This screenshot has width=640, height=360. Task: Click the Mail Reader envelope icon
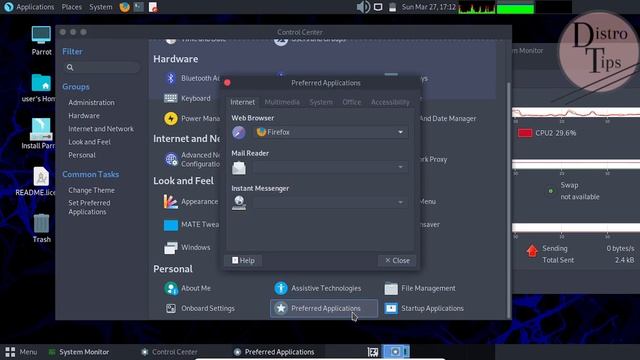tap(239, 167)
